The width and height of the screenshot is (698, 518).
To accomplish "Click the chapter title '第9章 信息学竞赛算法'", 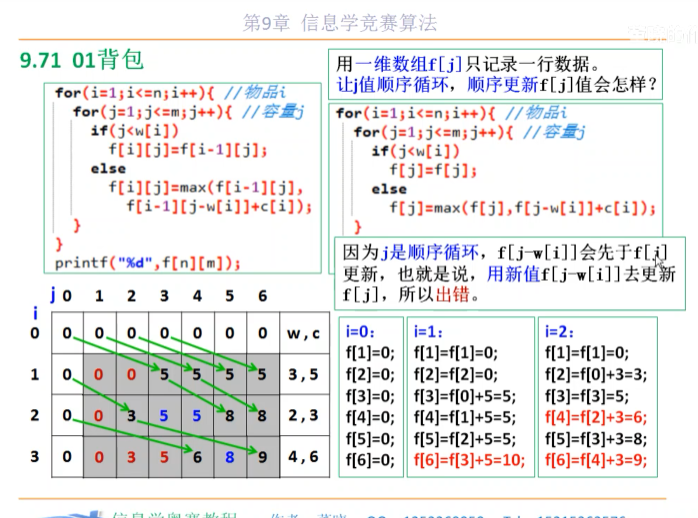I will point(340,23).
